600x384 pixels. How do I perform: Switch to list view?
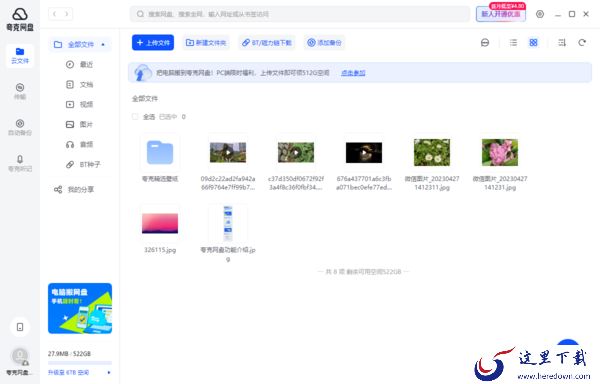[514, 42]
